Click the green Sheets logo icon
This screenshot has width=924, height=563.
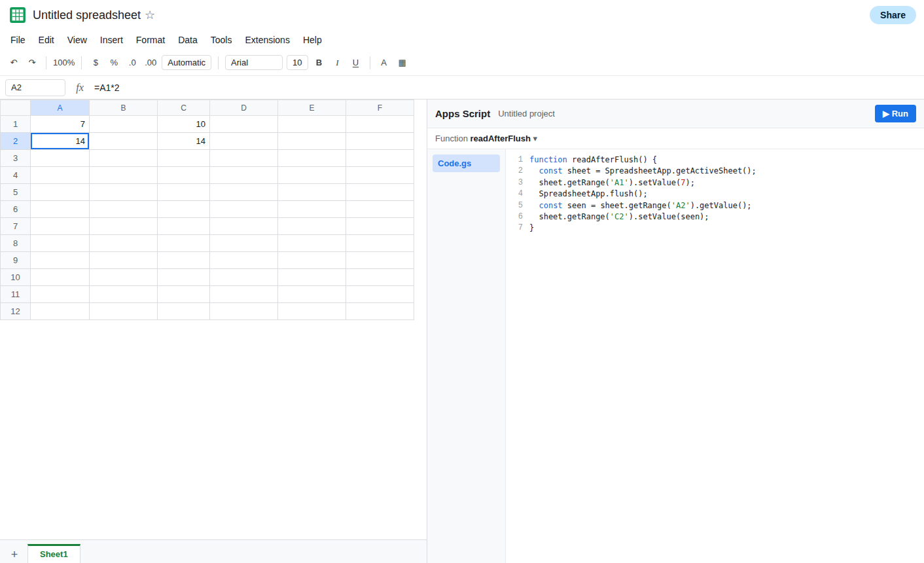(18, 15)
